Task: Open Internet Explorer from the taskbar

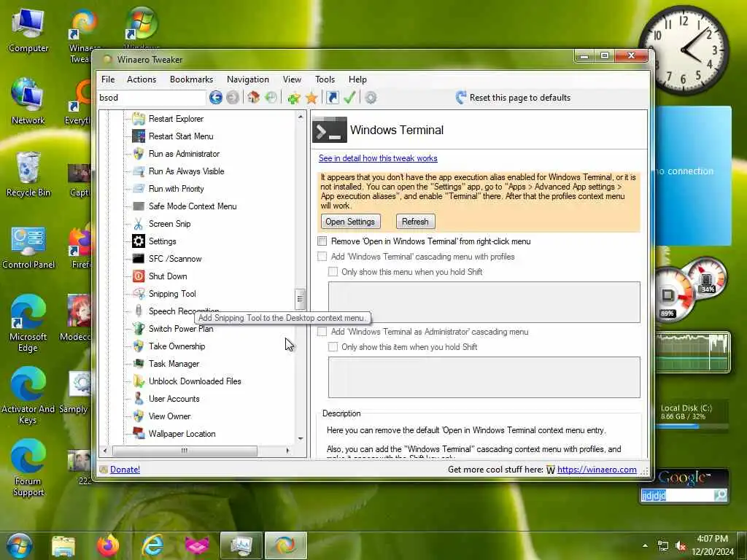Action: (x=152, y=545)
